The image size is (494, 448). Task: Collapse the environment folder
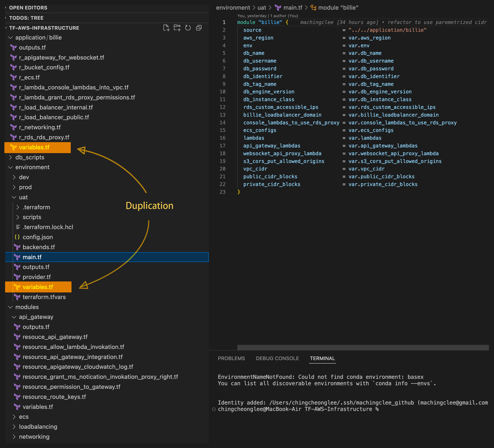pyautogui.click(x=107, y=167)
